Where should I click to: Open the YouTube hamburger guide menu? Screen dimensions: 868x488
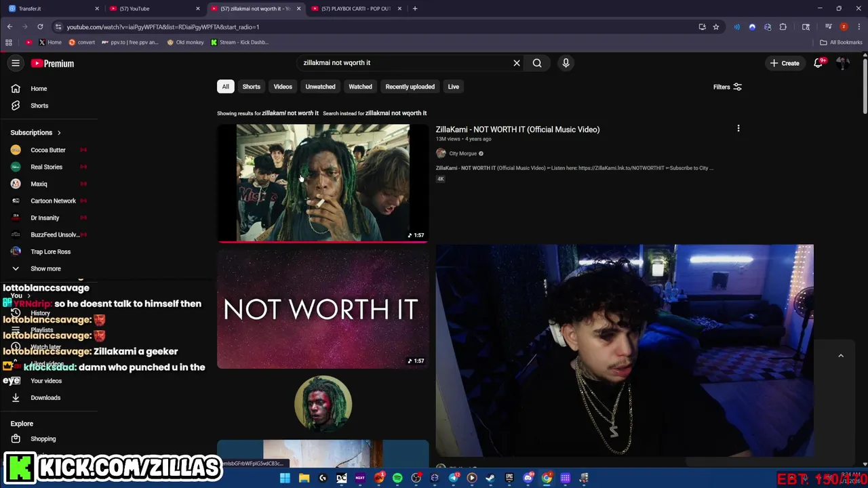point(16,63)
